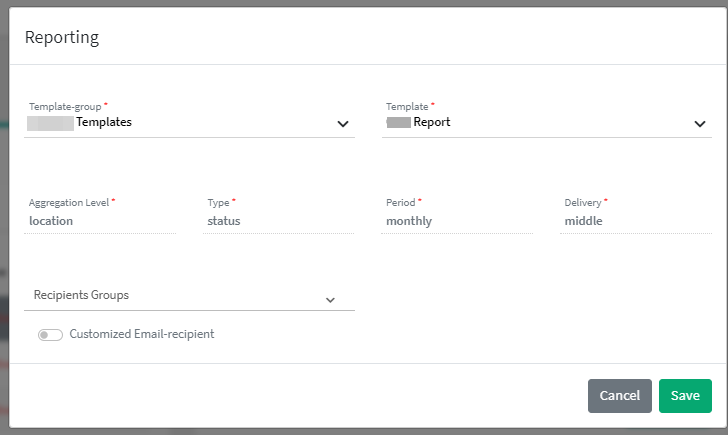Select the Type field showing status
Image resolution: width=728 pixels, height=435 pixels.
(278, 221)
